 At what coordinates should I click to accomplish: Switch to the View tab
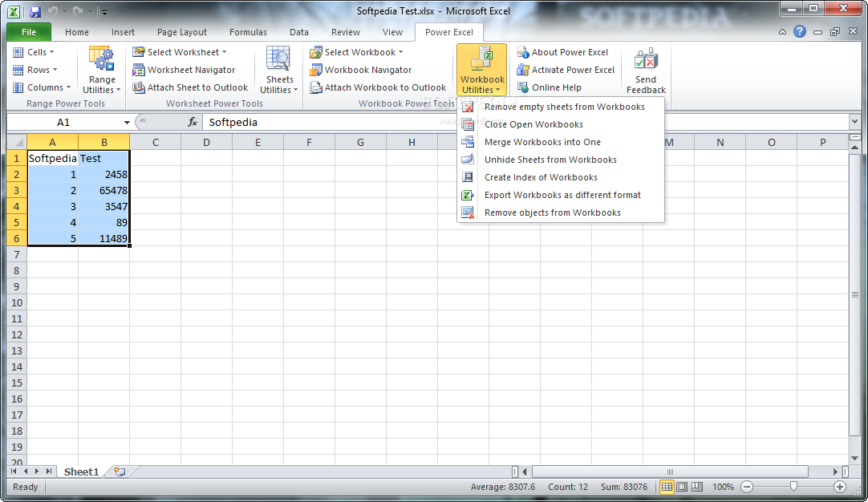click(x=392, y=32)
